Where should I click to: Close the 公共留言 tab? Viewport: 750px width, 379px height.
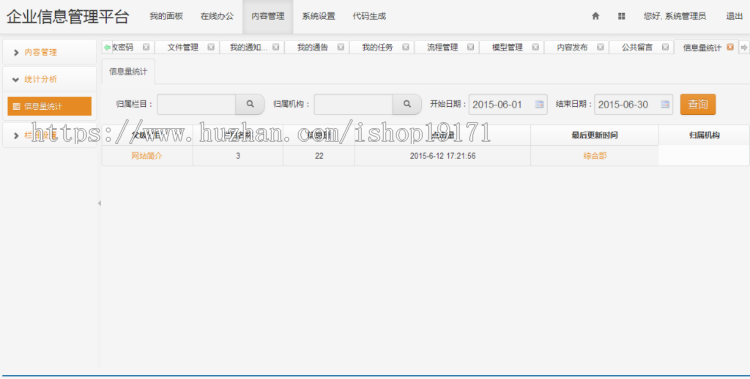point(665,47)
